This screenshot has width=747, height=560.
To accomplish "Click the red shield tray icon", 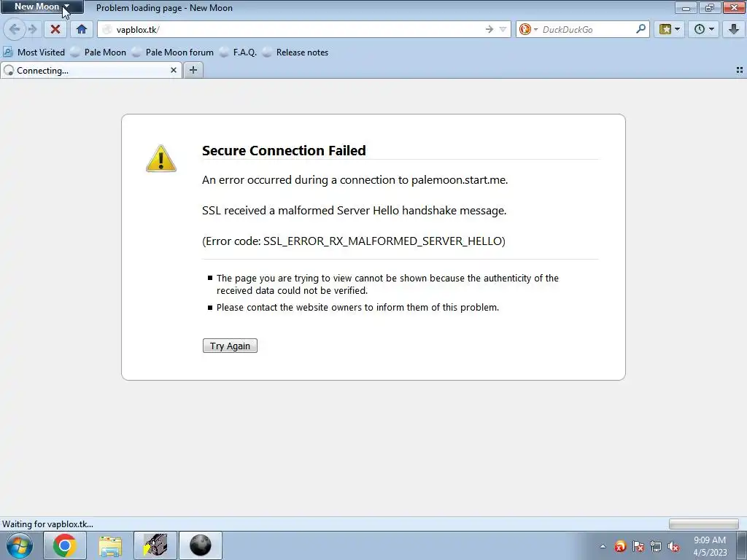I will coord(620,546).
